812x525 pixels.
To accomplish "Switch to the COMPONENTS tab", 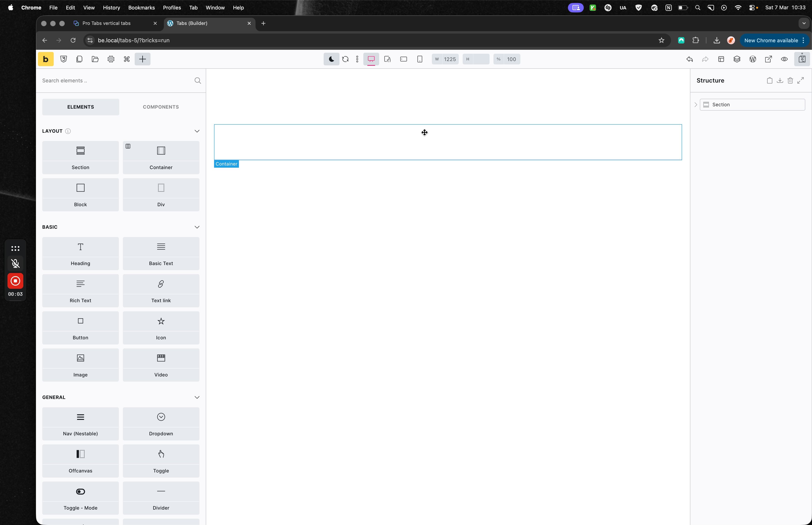I will (x=161, y=107).
